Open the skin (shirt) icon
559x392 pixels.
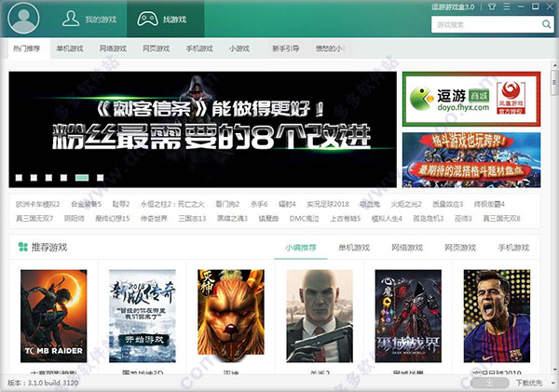pyautogui.click(x=492, y=7)
